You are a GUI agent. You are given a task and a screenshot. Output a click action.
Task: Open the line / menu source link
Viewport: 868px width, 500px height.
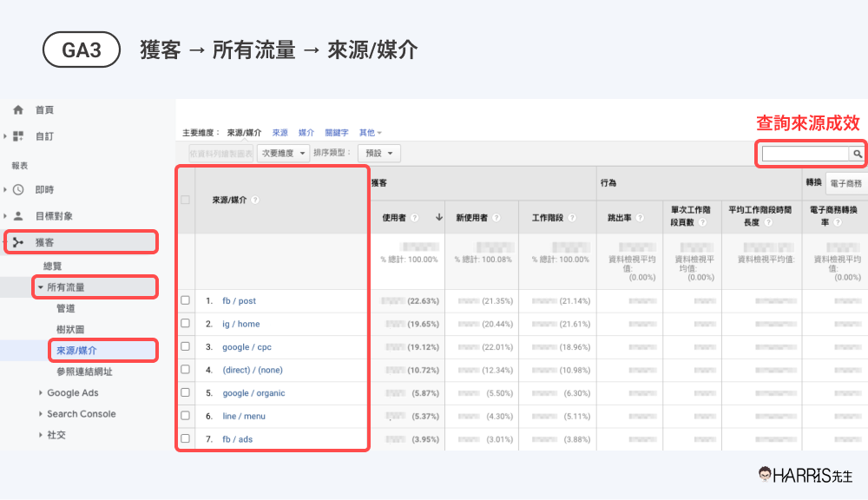244,417
